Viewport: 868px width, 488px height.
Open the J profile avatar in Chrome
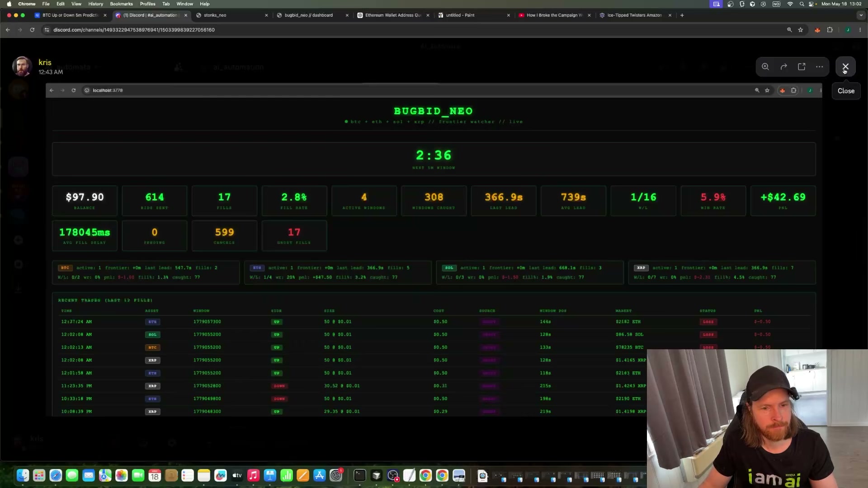[x=848, y=30]
